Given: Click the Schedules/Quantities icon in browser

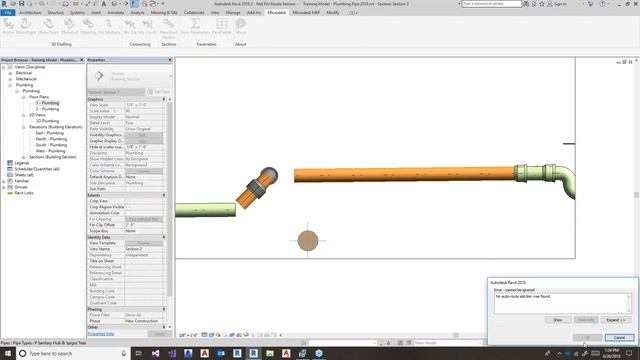Looking at the screenshot, I should pyautogui.click(x=10, y=169).
